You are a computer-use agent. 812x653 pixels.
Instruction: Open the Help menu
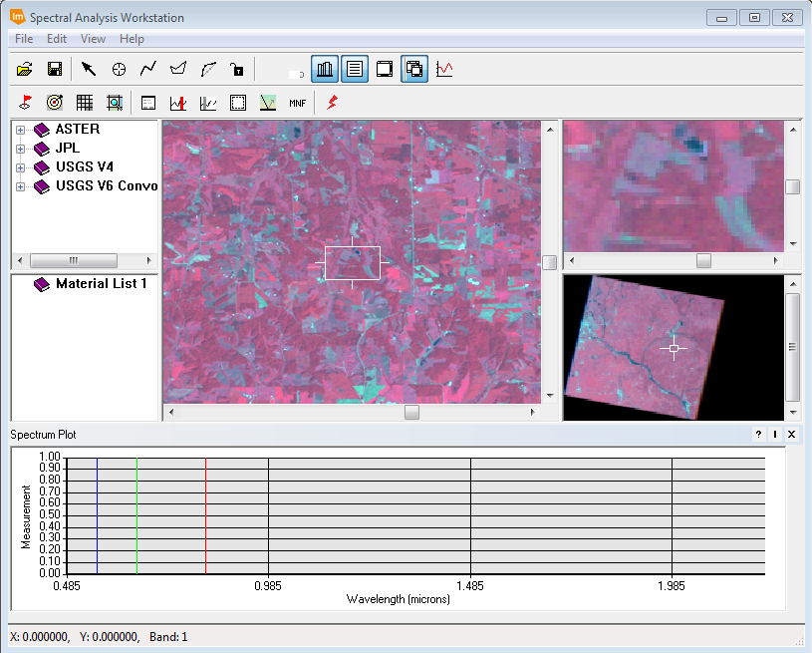click(x=132, y=39)
